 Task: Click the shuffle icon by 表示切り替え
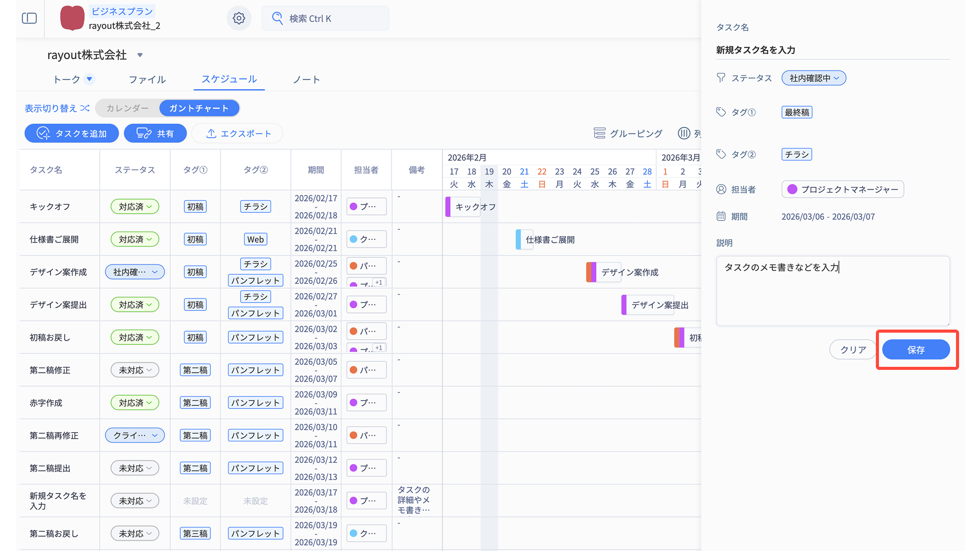pyautogui.click(x=85, y=108)
